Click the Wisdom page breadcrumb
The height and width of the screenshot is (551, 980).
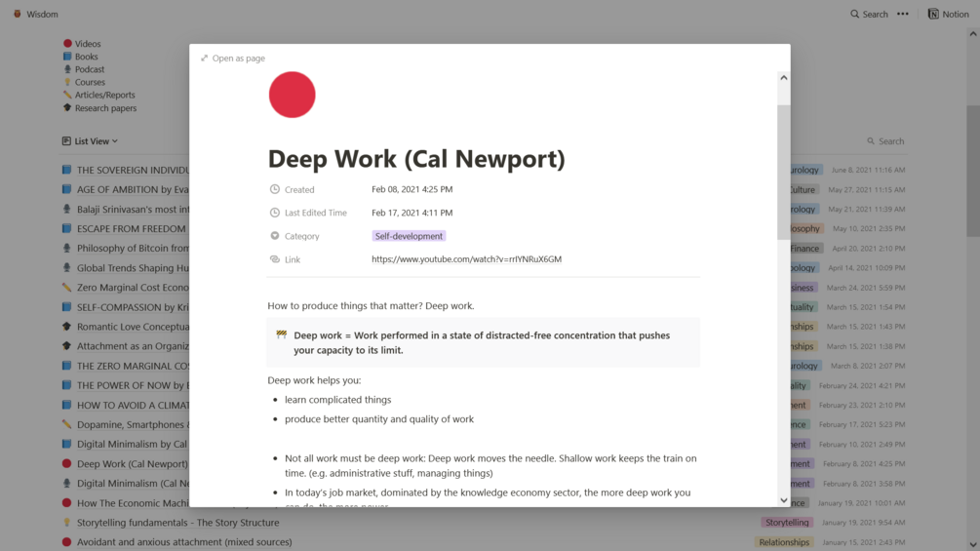[x=42, y=14]
